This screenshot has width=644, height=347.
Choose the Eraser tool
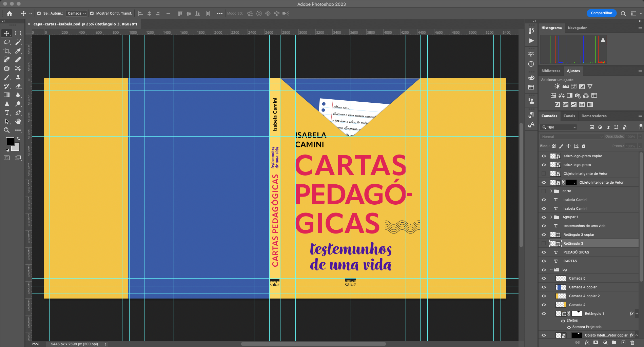pyautogui.click(x=18, y=86)
